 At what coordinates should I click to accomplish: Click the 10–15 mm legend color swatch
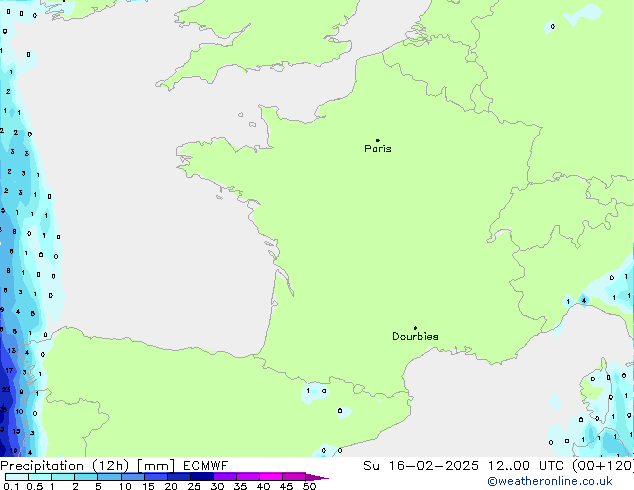133,477
